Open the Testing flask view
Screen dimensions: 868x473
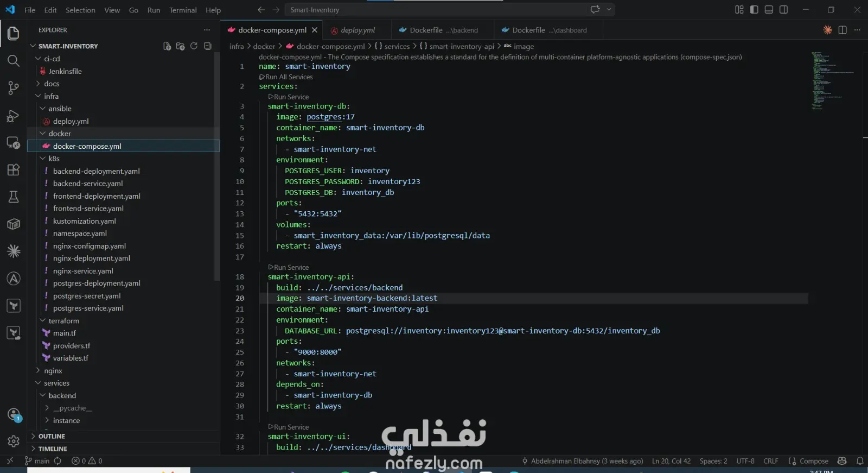[14, 197]
